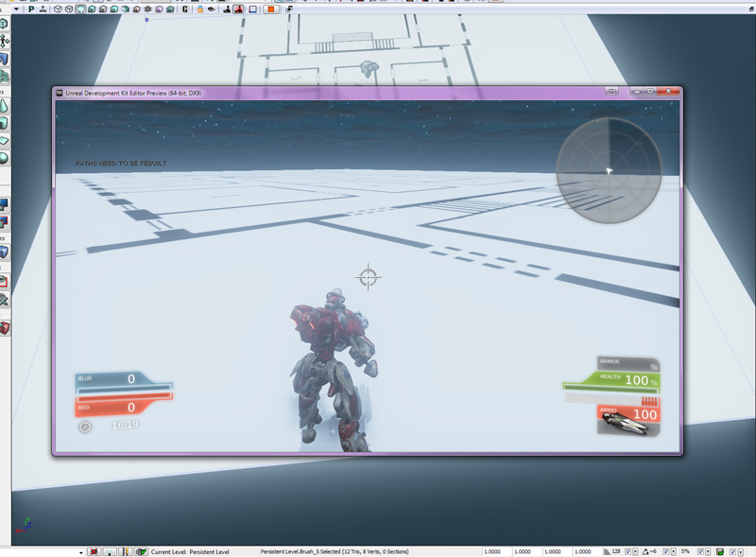Open scale grid percentage dropdown
Image resolution: width=756 pixels, height=557 pixels.
708,551
